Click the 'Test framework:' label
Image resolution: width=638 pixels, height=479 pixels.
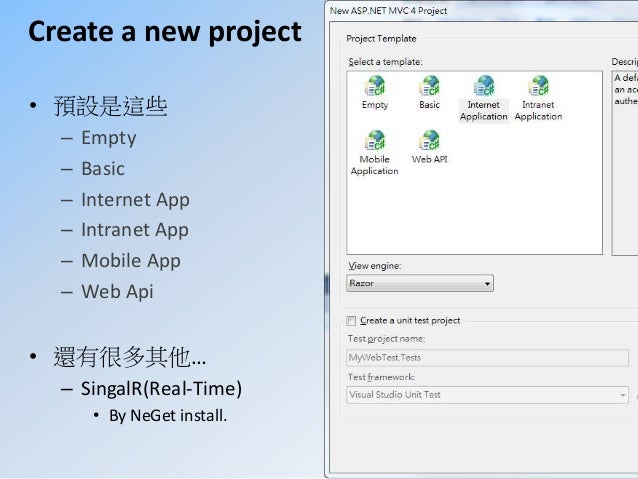[381, 377]
